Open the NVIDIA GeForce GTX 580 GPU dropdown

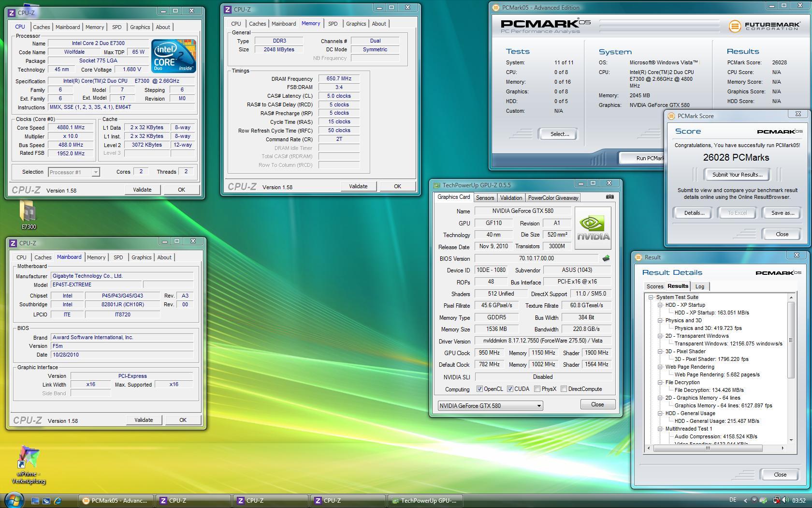(x=539, y=406)
